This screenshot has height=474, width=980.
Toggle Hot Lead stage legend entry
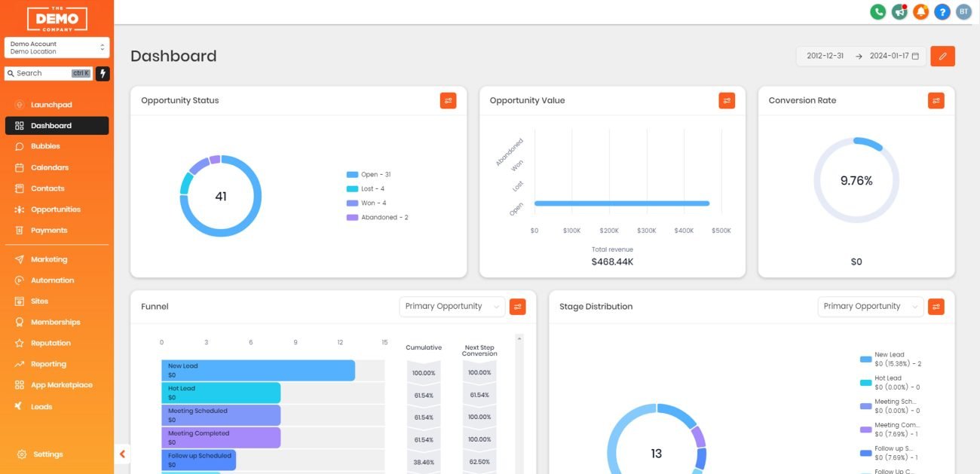click(x=890, y=384)
